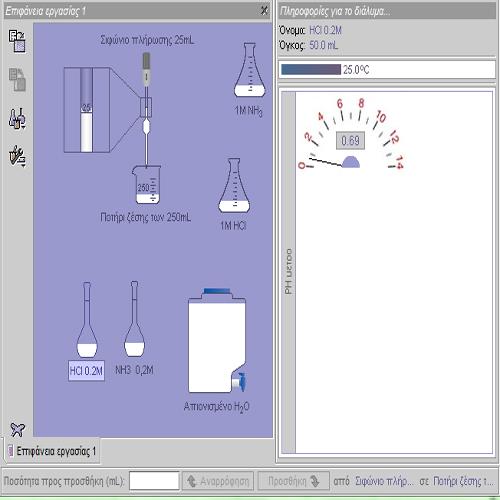Click the Προσθήκη add button
500x500 pixels.
[294, 481]
